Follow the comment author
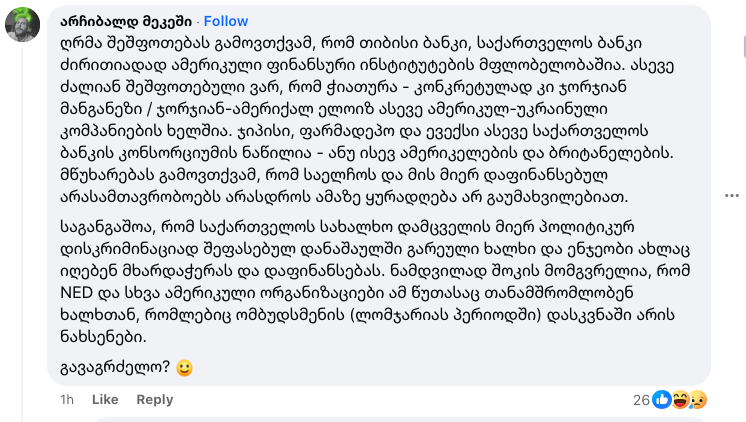Image resolution: width=746 pixels, height=422 pixels. pos(226,21)
